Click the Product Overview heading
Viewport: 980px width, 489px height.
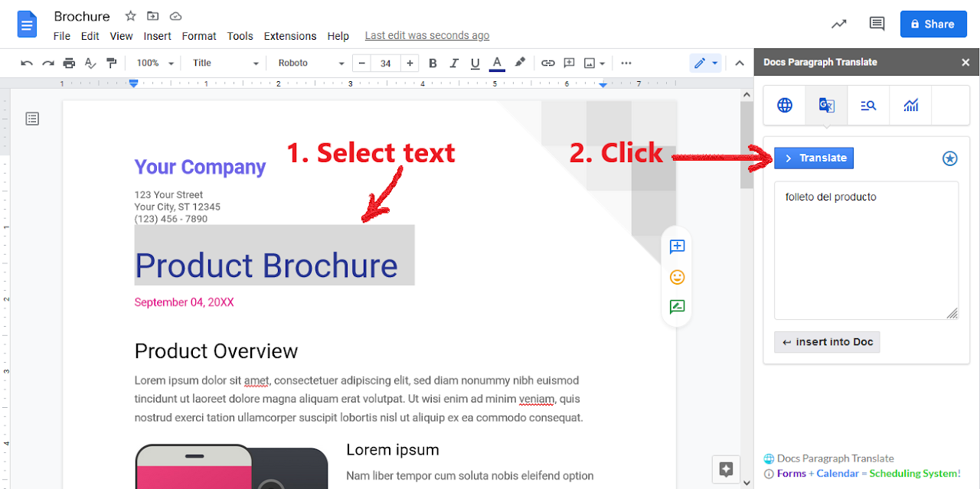tap(216, 351)
